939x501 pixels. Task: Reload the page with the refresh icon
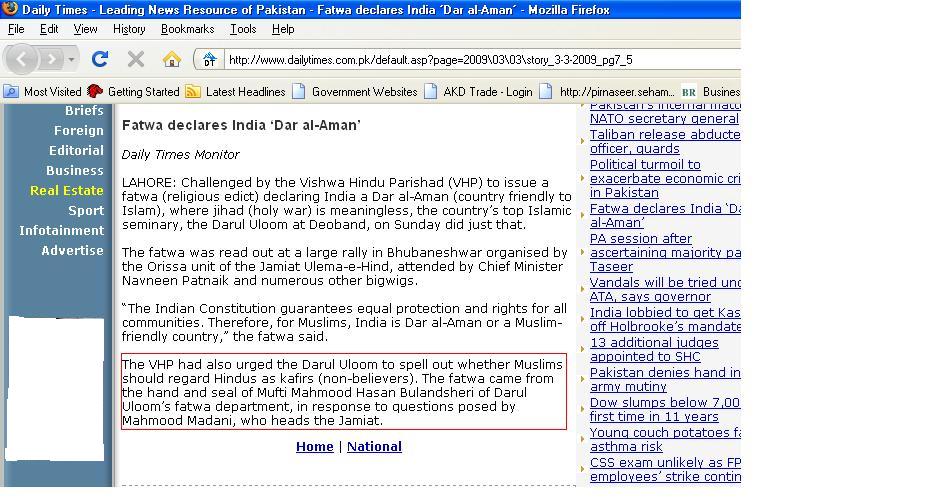coord(100,59)
